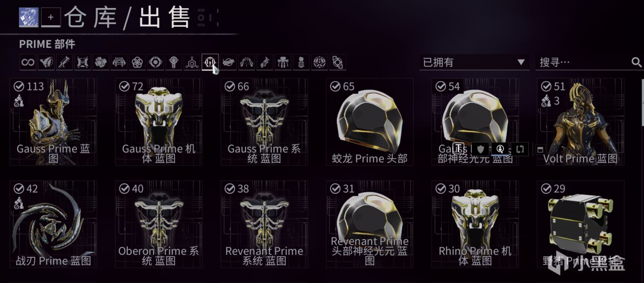This screenshot has height=283, width=644.
Task: Select the infinity all-items filter icon
Action: click(x=28, y=62)
